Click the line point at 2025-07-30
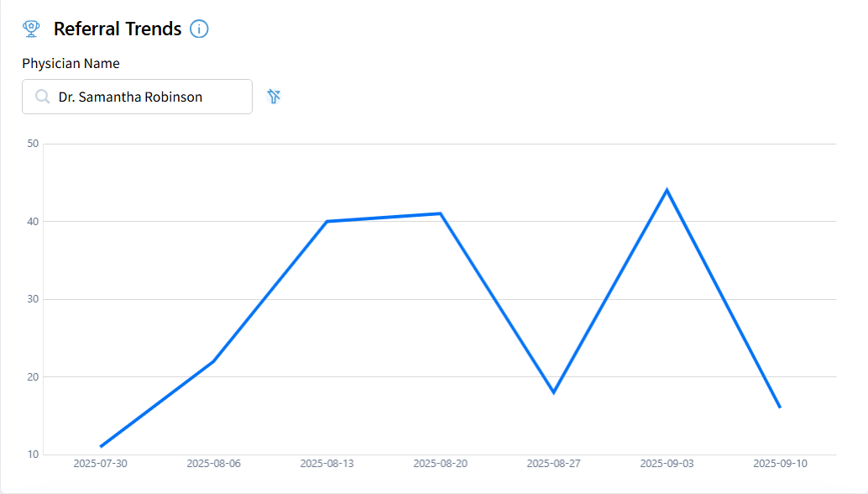The height and width of the screenshot is (494, 868). (101, 446)
